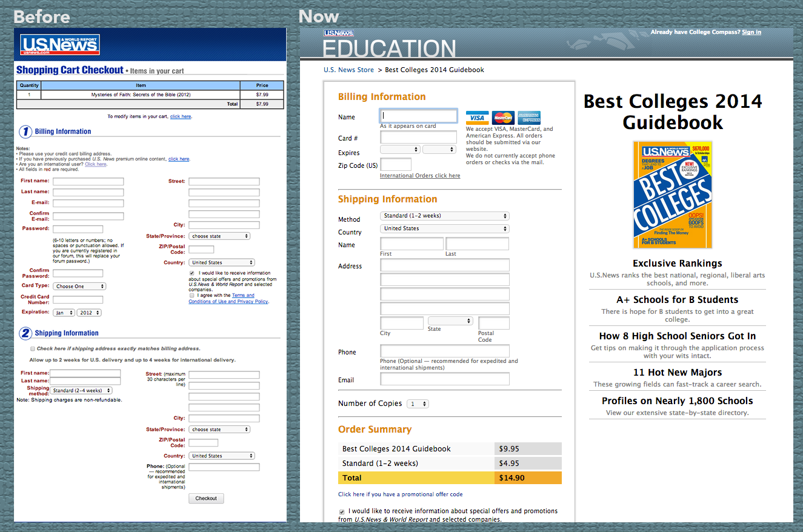Click the Postal Code field in Now page
Viewport: 803px width, 532px height.
point(494,323)
